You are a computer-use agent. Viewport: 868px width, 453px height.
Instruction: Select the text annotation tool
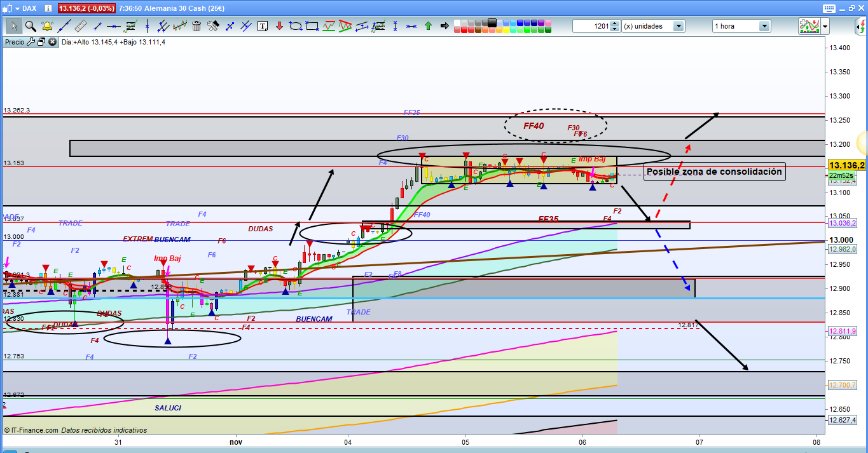pos(263,26)
